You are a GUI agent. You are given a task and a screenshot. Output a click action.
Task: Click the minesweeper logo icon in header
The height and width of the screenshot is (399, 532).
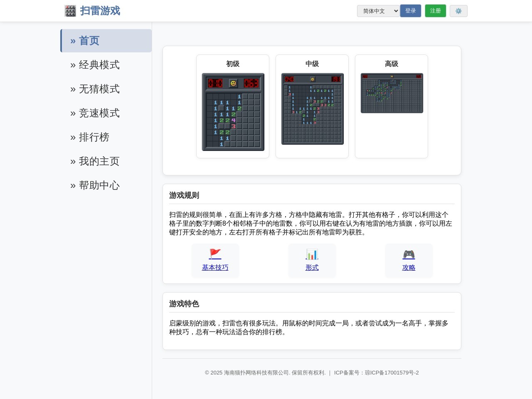click(70, 11)
